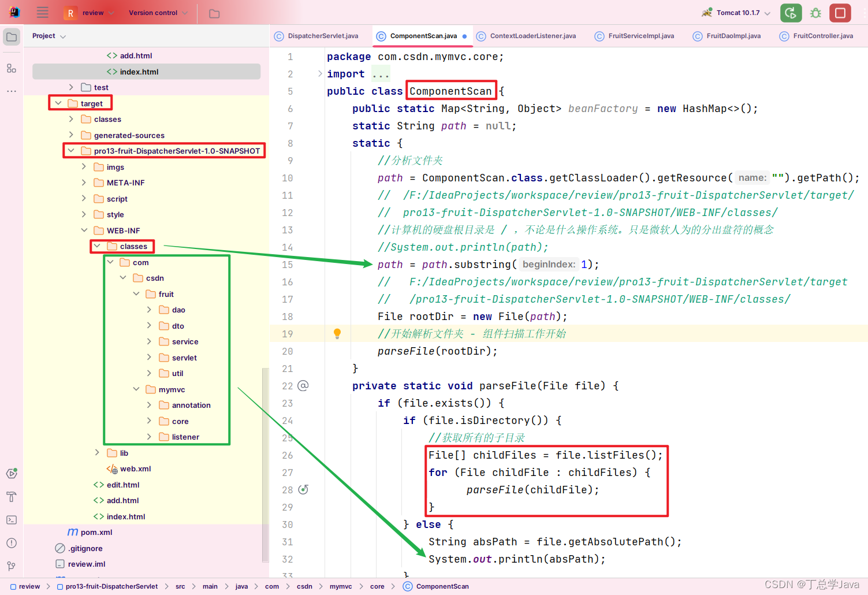Expand the lib folder
868x595 pixels.
[97, 453]
